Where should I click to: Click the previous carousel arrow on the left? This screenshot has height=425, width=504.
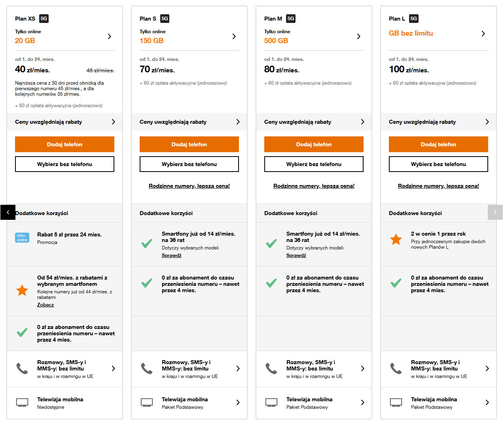click(8, 212)
